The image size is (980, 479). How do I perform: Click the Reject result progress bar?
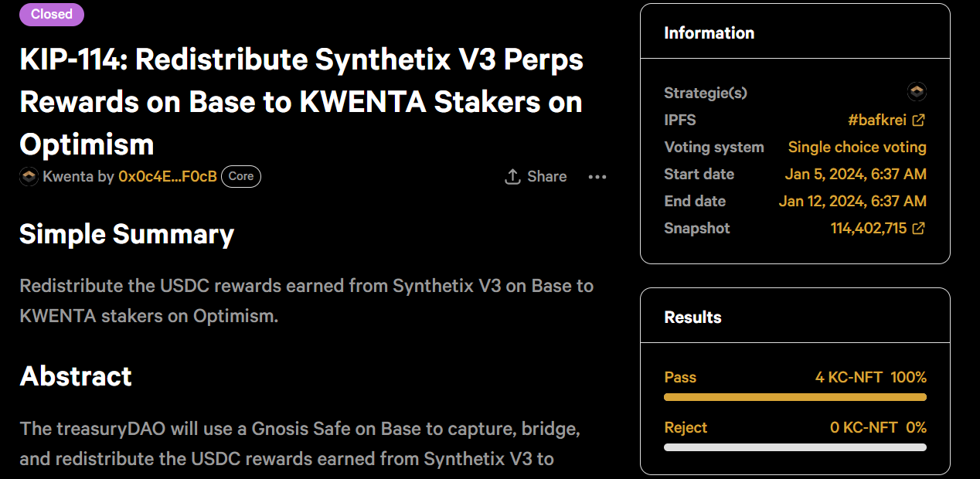pyautogui.click(x=795, y=447)
